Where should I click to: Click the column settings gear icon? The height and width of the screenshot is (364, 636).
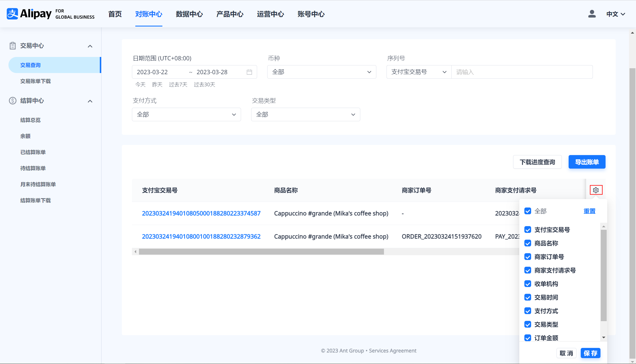click(596, 190)
